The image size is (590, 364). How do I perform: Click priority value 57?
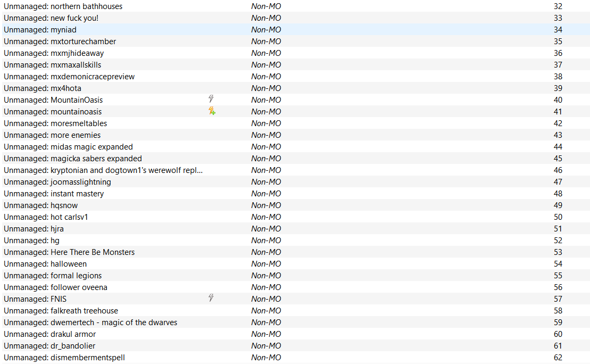(x=558, y=299)
